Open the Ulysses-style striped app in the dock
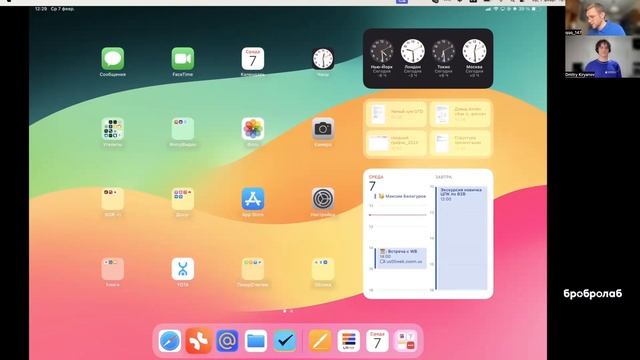Viewport: 640px width, 360px height. (349, 341)
